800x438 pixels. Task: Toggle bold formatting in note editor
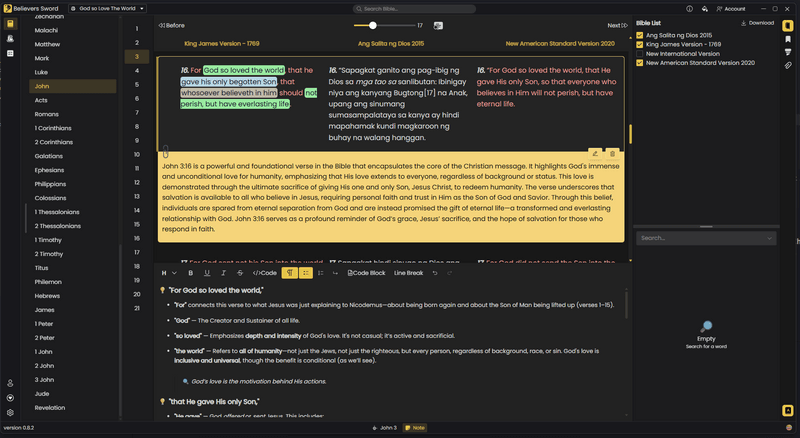tap(190, 273)
